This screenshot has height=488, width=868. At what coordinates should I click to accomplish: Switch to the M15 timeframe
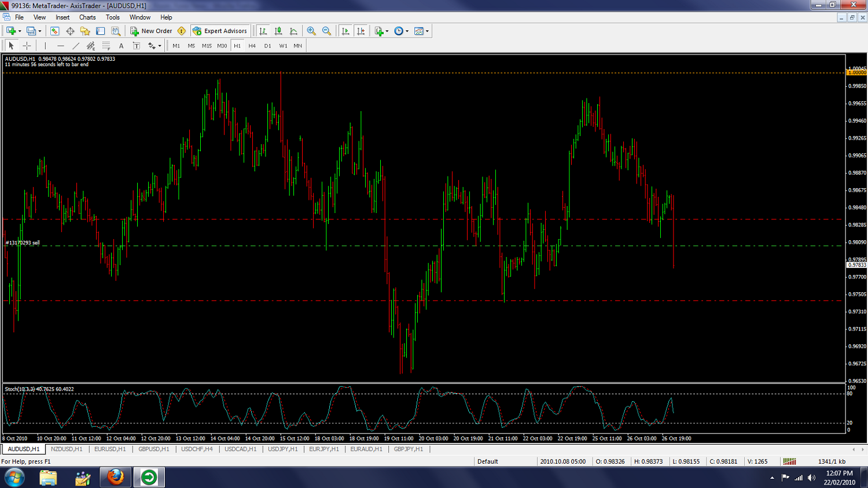pyautogui.click(x=207, y=46)
